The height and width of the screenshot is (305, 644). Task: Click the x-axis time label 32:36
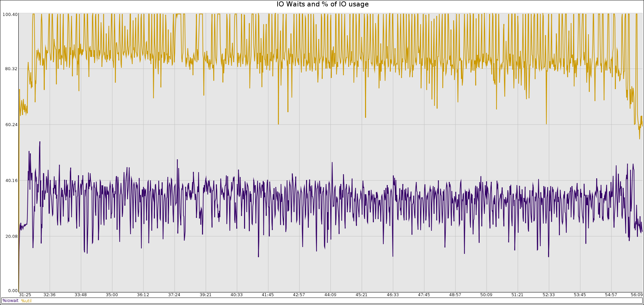(x=49, y=295)
